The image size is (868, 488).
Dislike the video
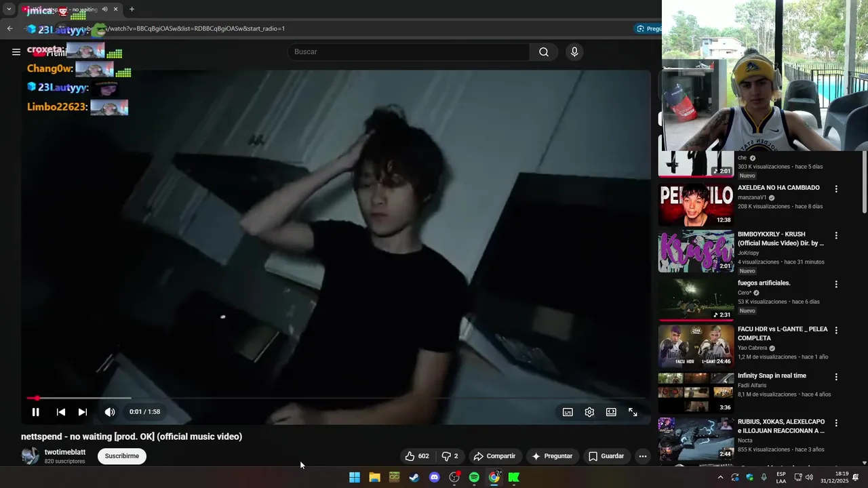pyautogui.click(x=450, y=456)
